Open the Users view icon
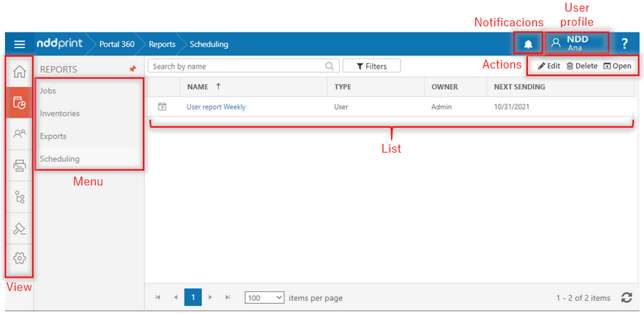 [x=20, y=134]
